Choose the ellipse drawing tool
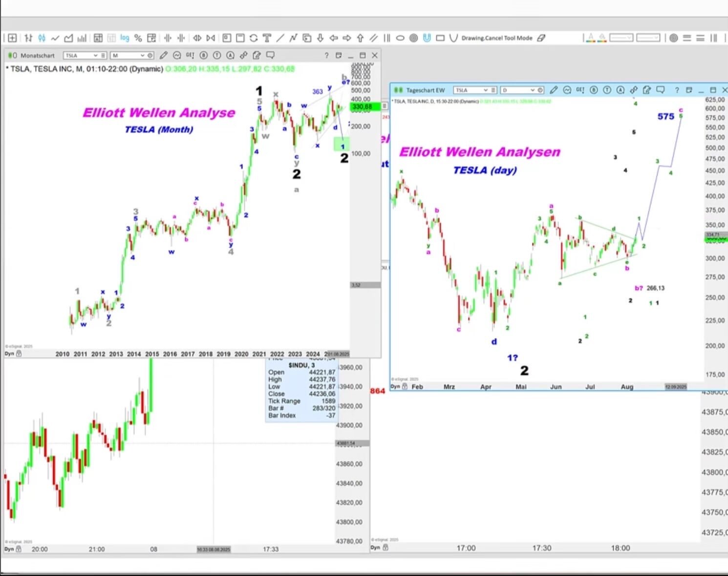This screenshot has width=728, height=576. coord(400,38)
